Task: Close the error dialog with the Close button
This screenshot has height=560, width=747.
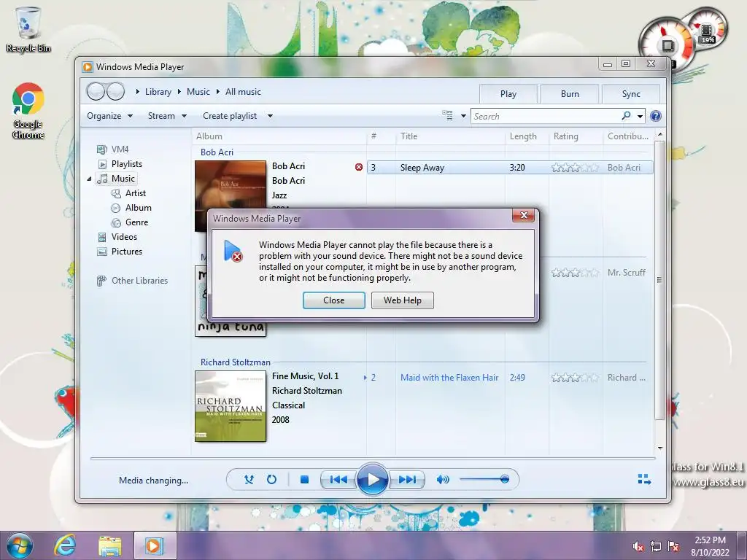Action: point(334,300)
